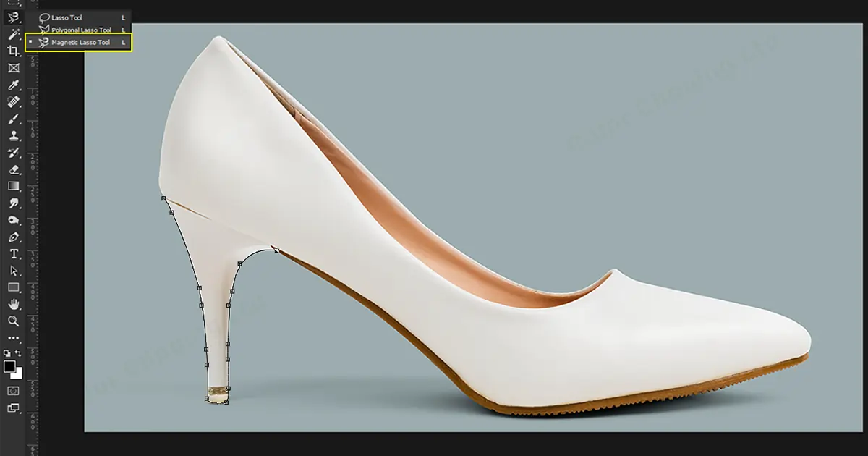Select the Horizontal Type tool
Screen dimensions: 868x456
point(13,254)
